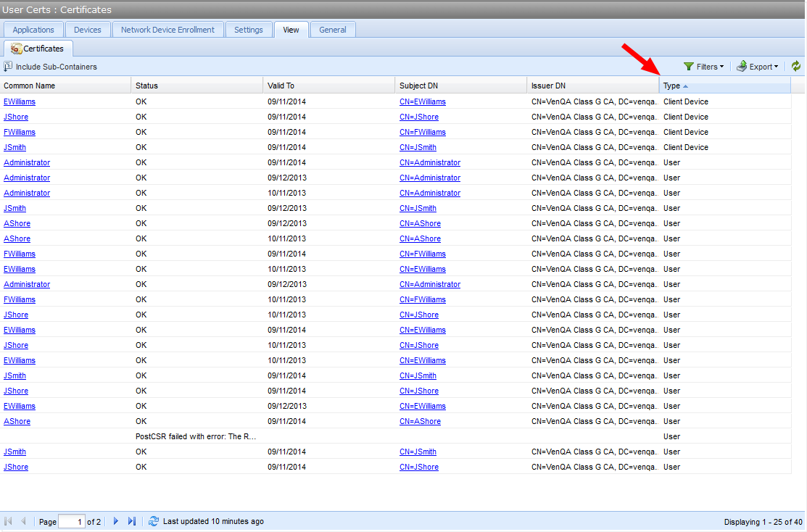
Task: Switch to the Applications tab
Action: 33,30
